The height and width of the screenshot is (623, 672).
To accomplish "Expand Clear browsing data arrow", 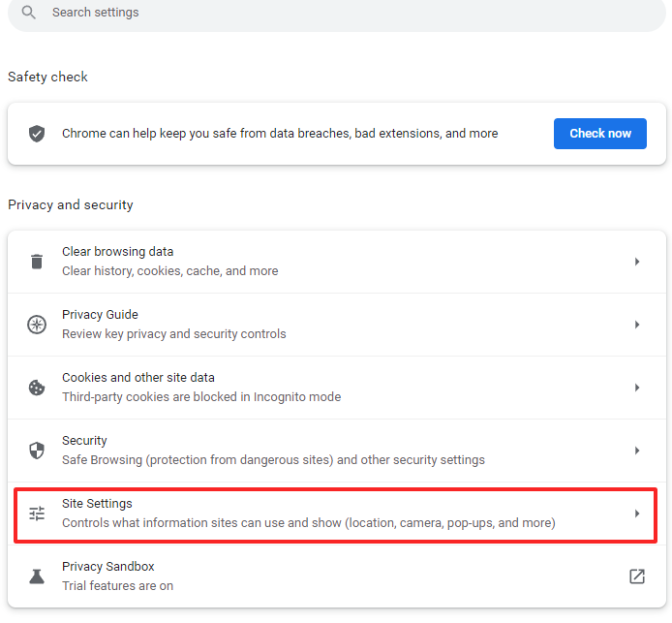I will tap(637, 262).
